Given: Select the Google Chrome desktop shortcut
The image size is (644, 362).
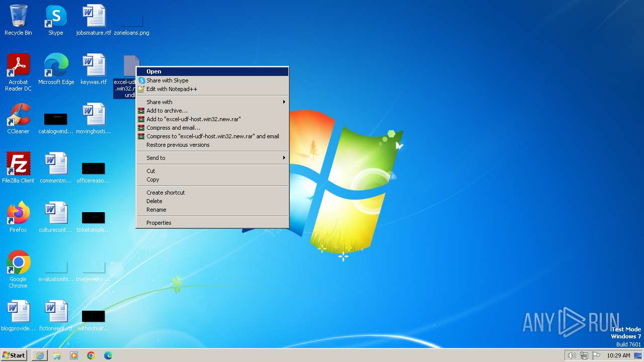Looking at the screenshot, I should click(x=18, y=269).
